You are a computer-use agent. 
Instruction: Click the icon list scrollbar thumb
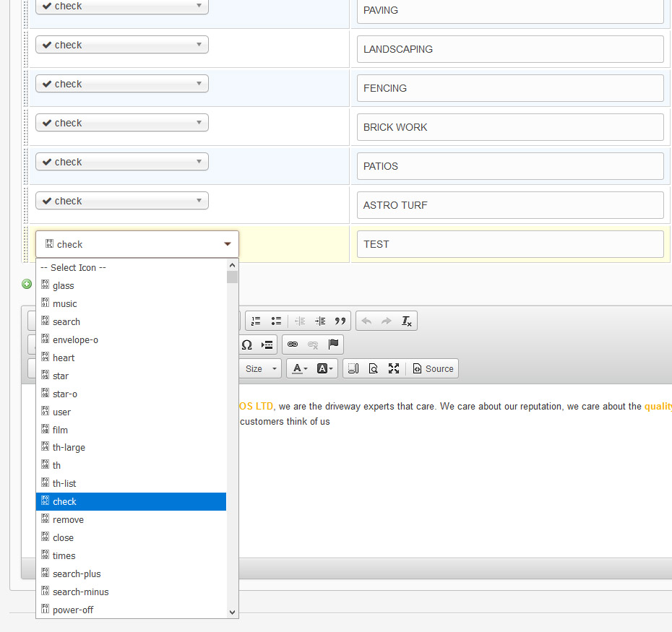(232, 277)
